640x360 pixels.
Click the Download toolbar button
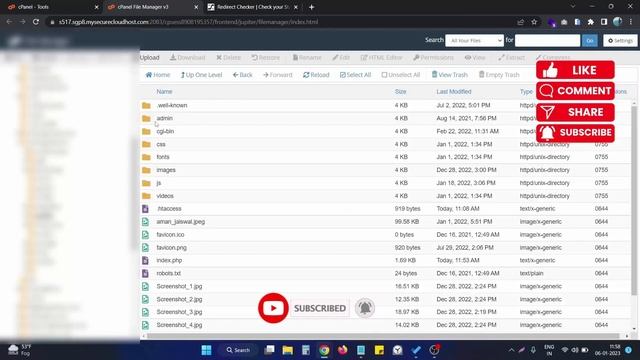[x=188, y=58]
